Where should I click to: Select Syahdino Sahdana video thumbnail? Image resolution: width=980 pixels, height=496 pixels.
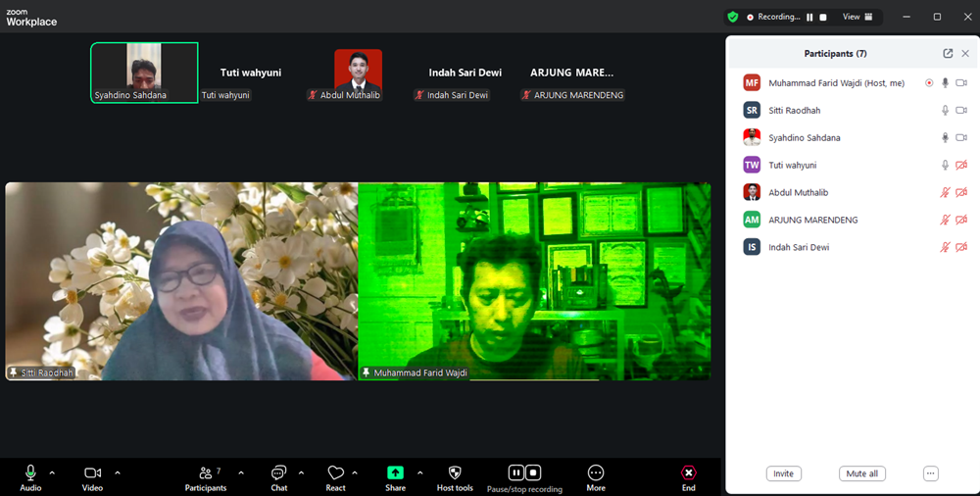point(144,73)
